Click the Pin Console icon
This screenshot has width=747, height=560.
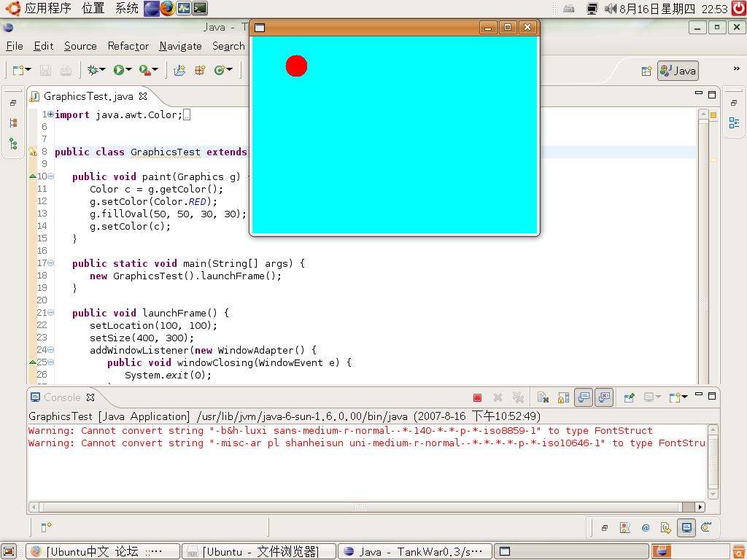630,397
